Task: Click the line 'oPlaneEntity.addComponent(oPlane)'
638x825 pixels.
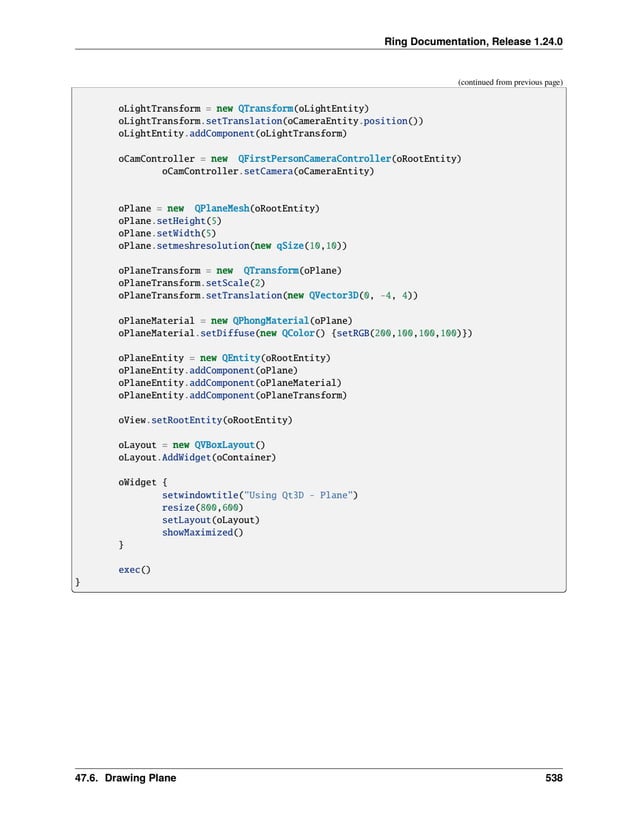Action: 208,370
